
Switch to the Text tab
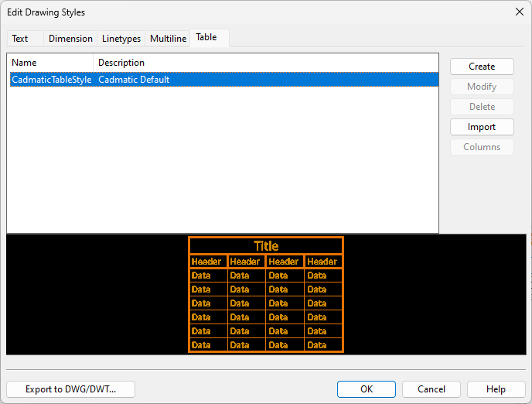pyautogui.click(x=20, y=39)
